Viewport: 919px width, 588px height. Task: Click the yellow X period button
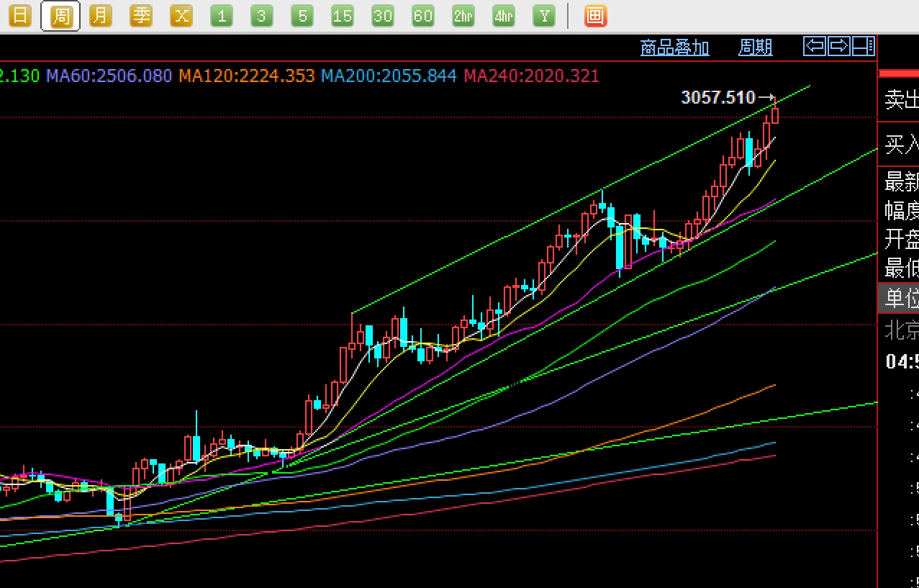click(x=181, y=16)
